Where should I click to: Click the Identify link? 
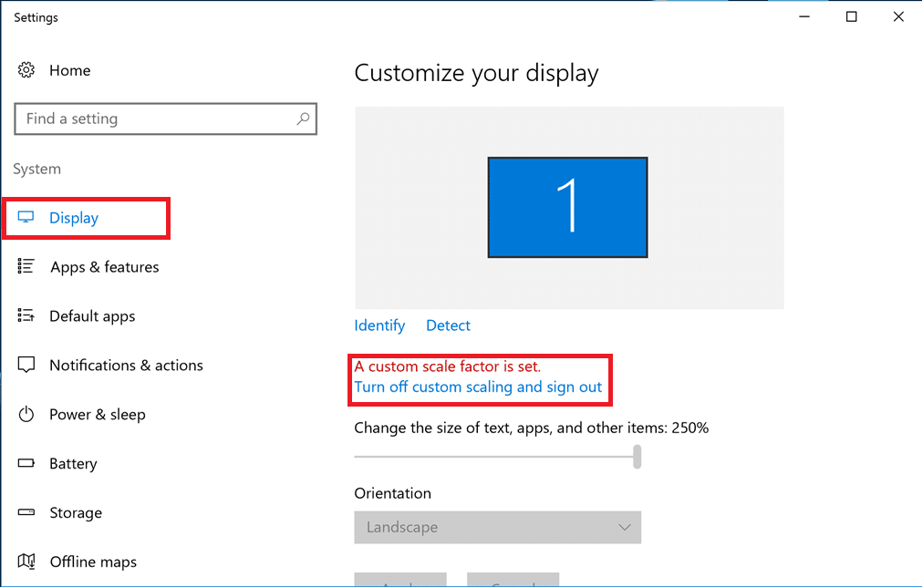[x=379, y=325]
